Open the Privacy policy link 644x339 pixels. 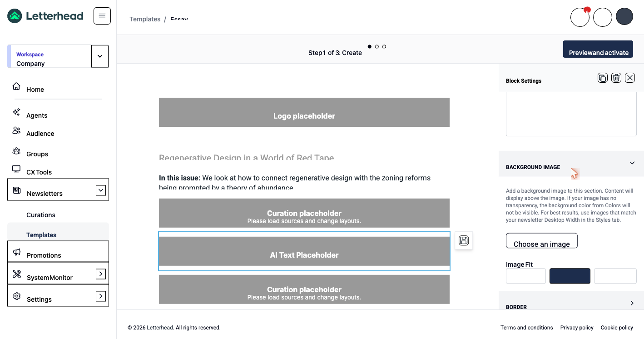pyautogui.click(x=577, y=328)
